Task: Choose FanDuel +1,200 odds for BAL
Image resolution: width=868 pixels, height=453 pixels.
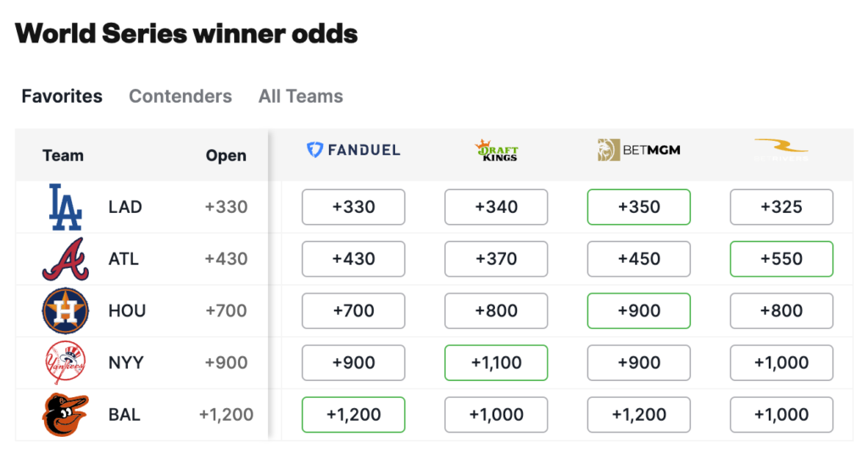Action: (353, 415)
